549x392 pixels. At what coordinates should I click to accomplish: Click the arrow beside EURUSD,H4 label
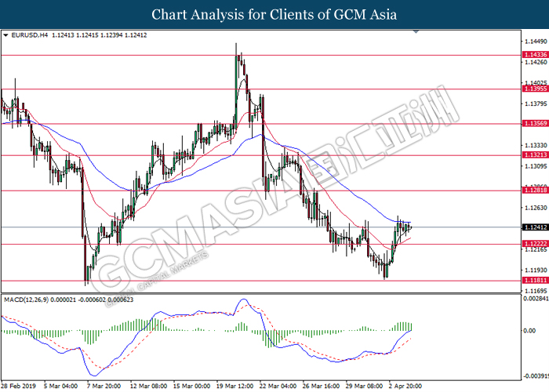click(x=5, y=35)
